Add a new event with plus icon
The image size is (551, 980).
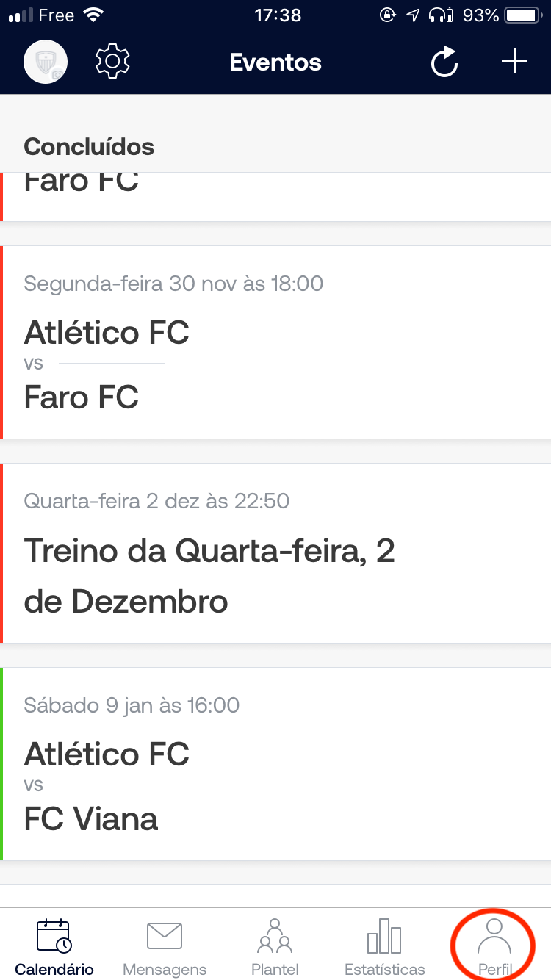[x=514, y=62]
